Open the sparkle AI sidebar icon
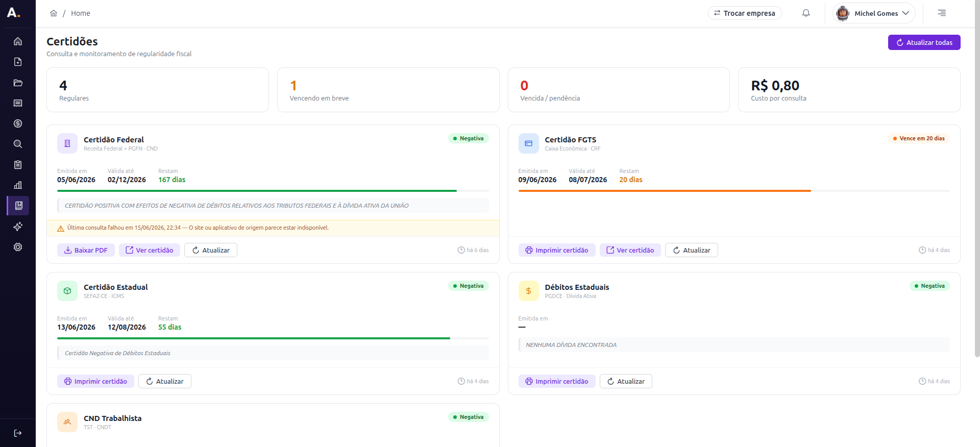 pyautogui.click(x=18, y=227)
